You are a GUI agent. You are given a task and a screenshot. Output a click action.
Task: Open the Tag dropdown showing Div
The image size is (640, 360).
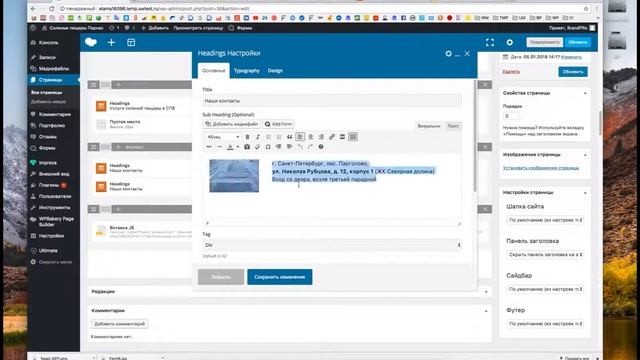[332, 245]
